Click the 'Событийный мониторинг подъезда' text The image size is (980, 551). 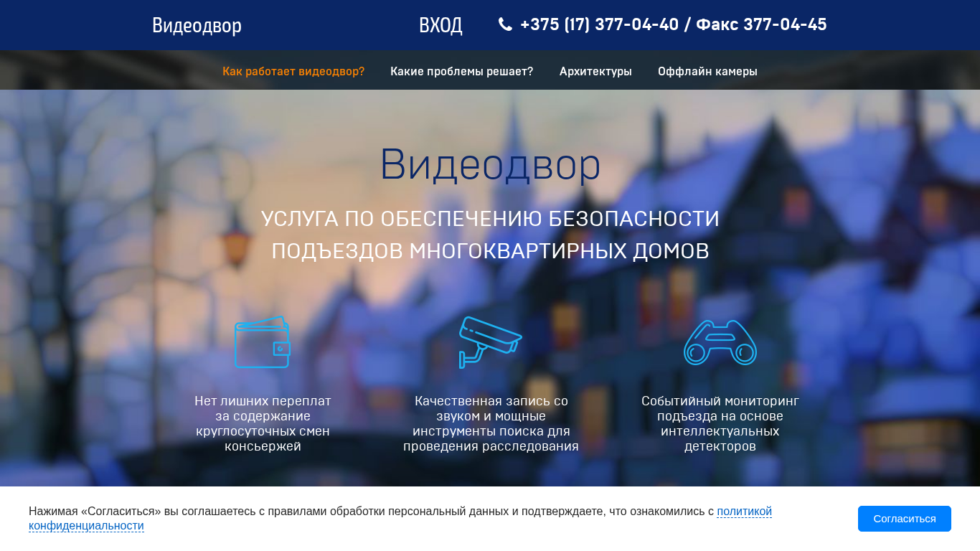pos(720,423)
